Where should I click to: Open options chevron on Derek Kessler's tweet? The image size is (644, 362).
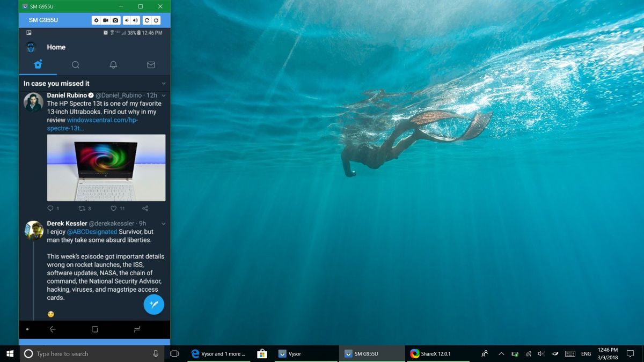tap(164, 224)
